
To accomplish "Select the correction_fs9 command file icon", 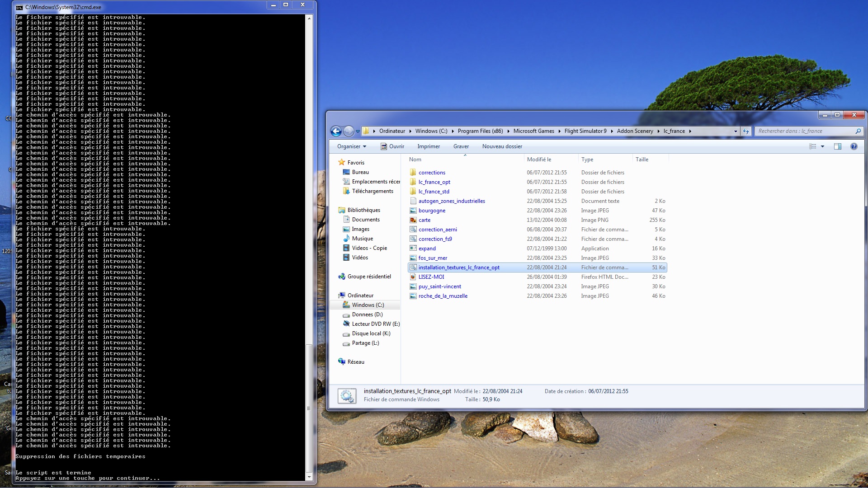I will [413, 239].
